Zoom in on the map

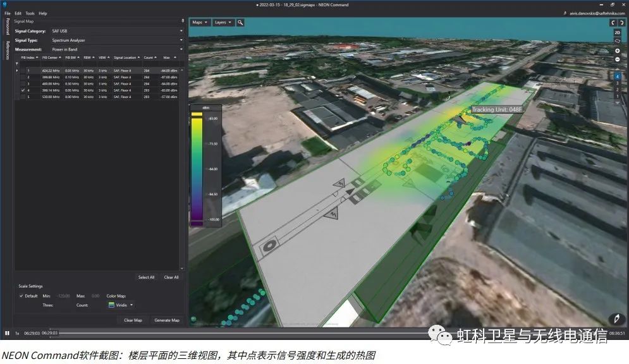(618, 51)
